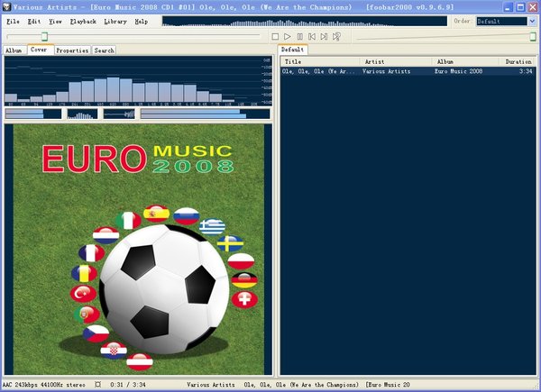Close the foobar2000 window
The image size is (541, 392).
(533, 7)
